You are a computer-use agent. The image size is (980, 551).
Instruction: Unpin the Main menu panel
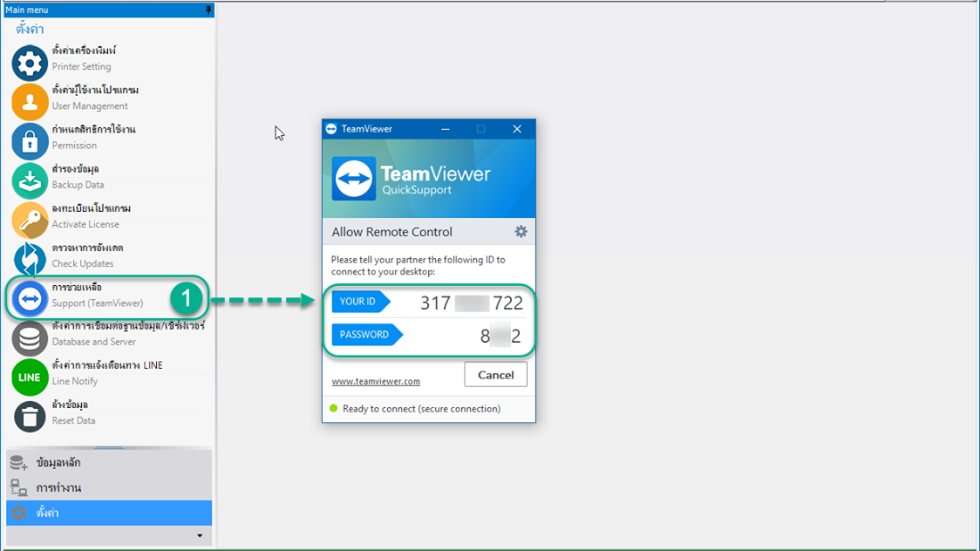pos(208,10)
